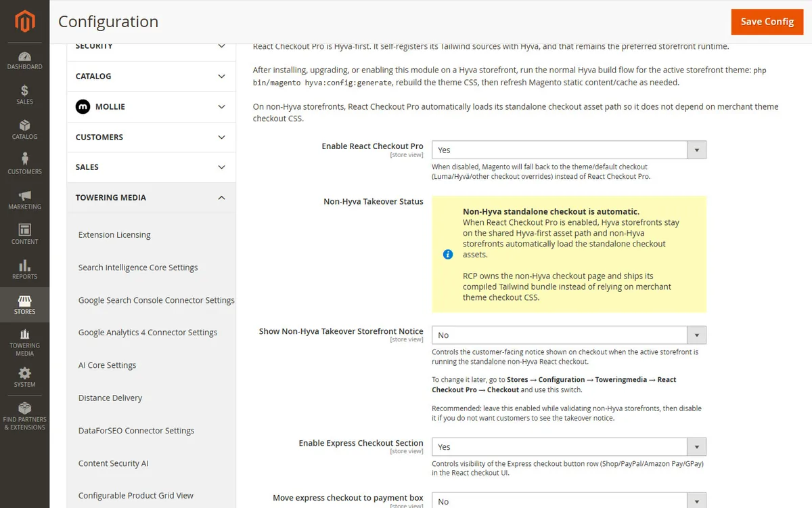Open Show Non-Hyva Takeover Storefront Notice dropdown

(568, 335)
